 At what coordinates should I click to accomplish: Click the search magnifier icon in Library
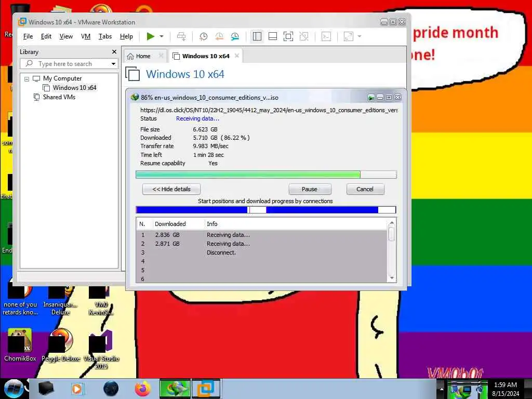[x=30, y=63]
